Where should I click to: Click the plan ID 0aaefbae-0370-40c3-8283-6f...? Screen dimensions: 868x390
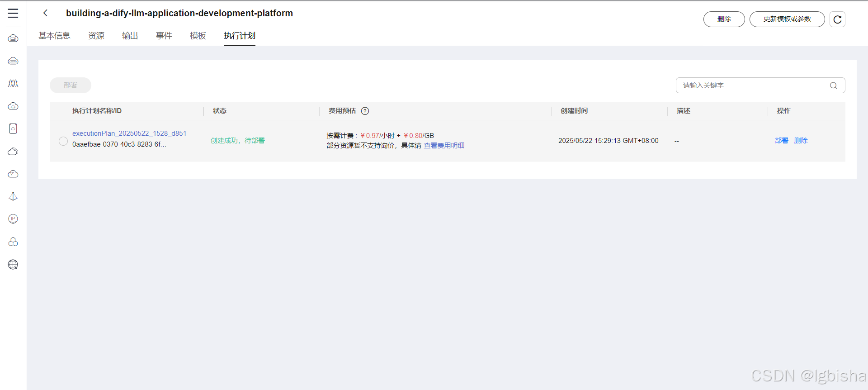point(119,144)
